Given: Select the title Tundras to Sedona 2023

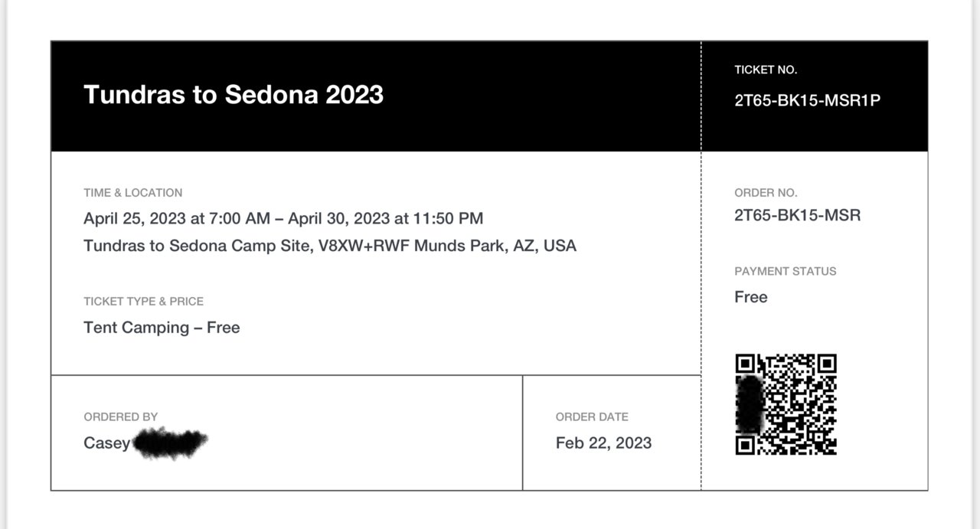Looking at the screenshot, I should click(x=234, y=94).
